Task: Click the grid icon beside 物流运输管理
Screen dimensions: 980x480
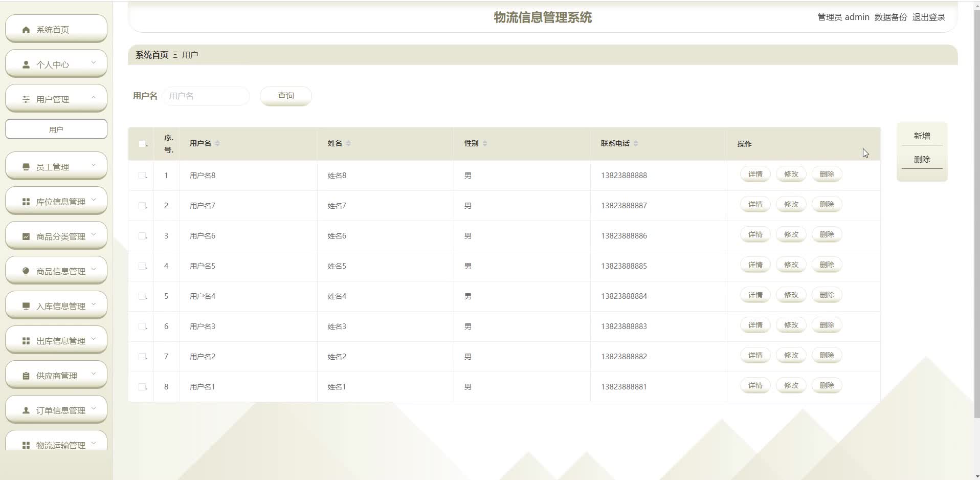Action: pos(26,445)
